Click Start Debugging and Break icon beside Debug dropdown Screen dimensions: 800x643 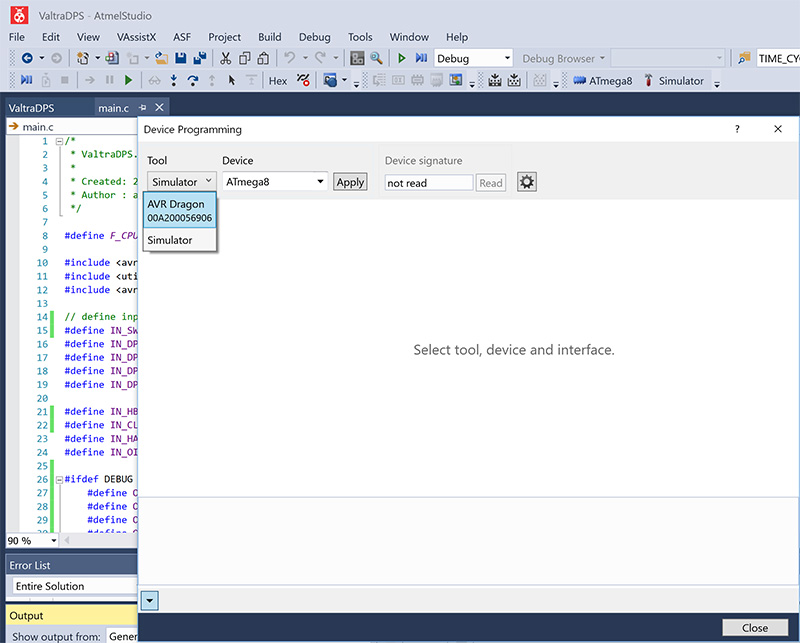(x=421, y=58)
